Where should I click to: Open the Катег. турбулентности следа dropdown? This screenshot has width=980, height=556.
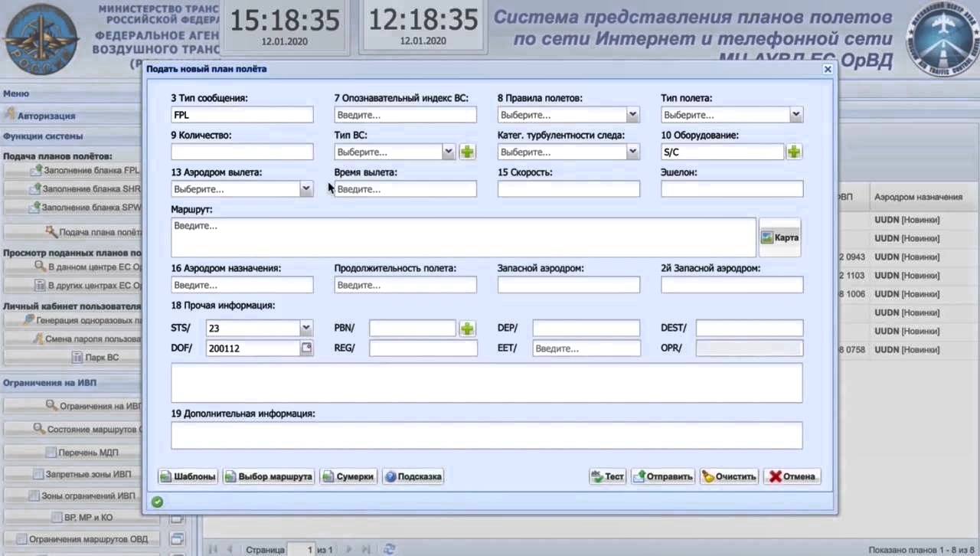(632, 152)
